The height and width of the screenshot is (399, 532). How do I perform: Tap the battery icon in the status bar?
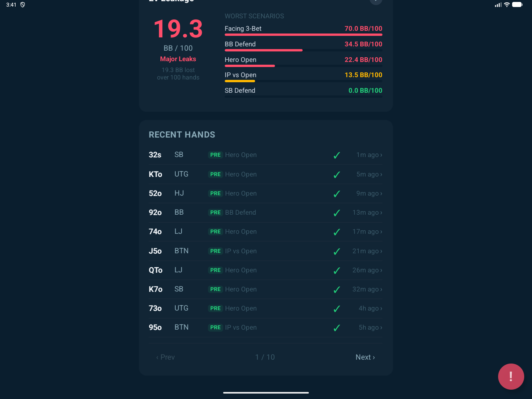click(x=517, y=5)
